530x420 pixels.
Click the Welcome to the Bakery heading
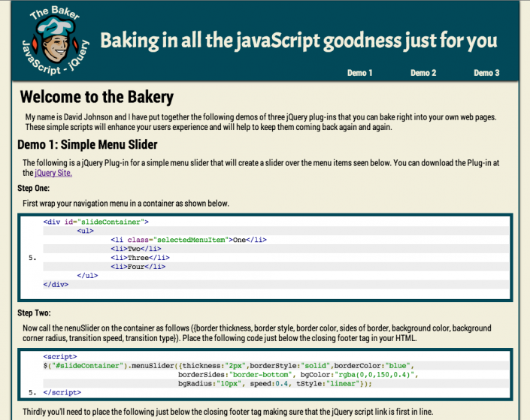tap(97, 97)
